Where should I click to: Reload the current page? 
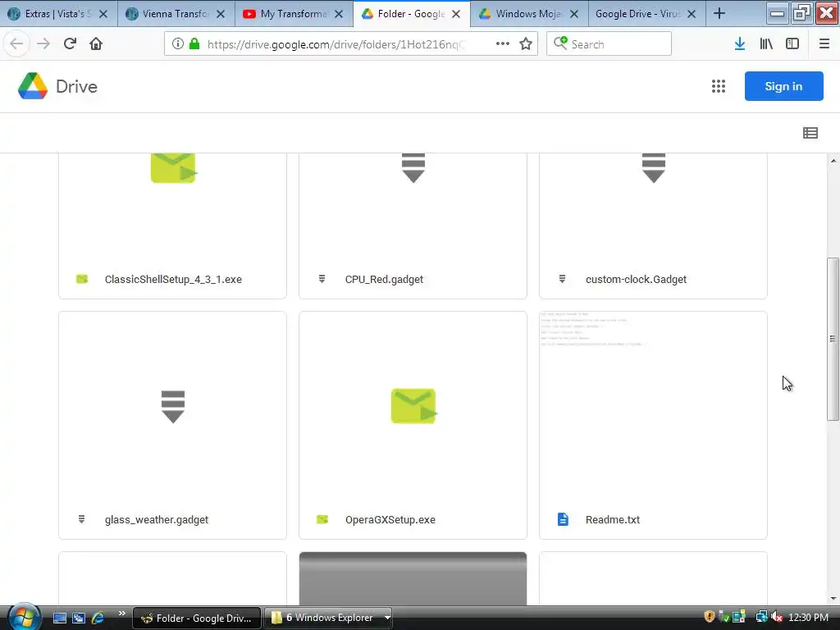point(70,44)
